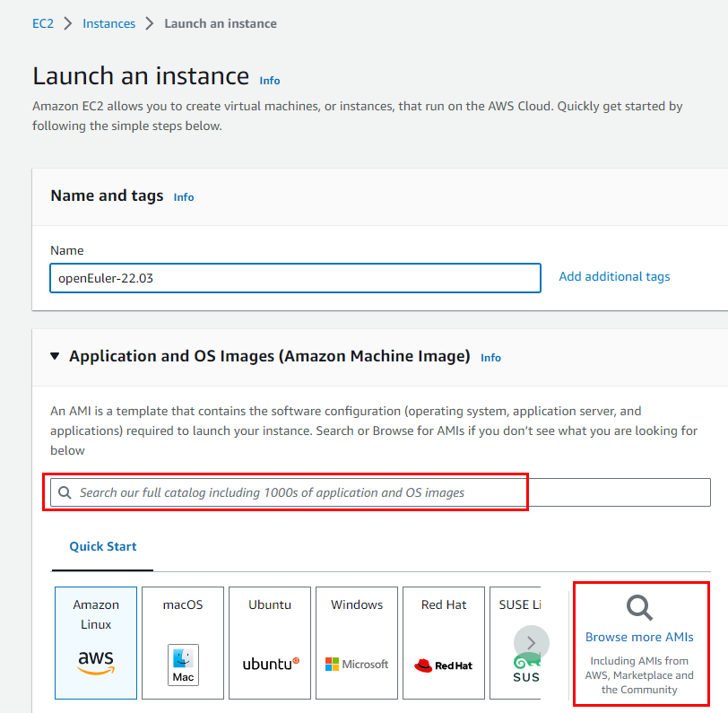Open the Instances breadcrumb link

tap(108, 23)
